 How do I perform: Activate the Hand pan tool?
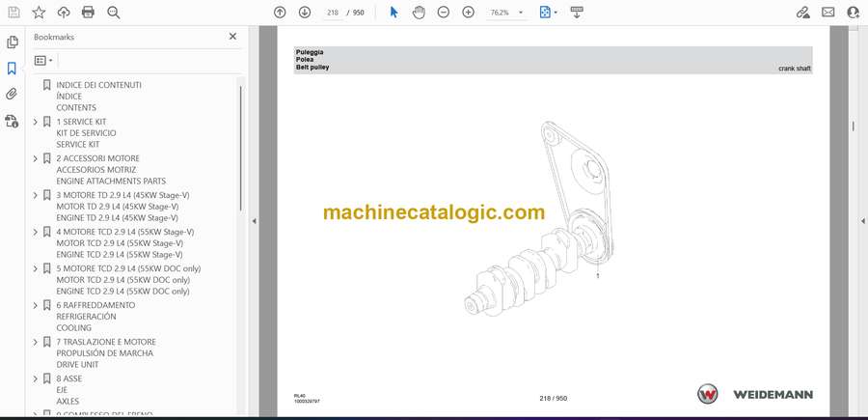(420, 13)
